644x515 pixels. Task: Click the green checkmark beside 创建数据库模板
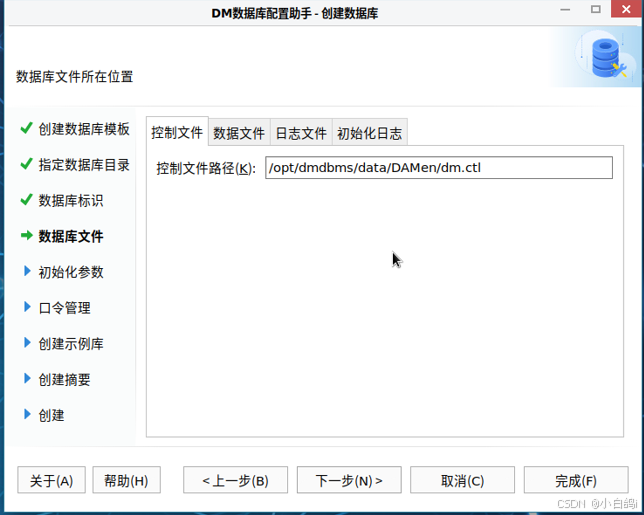[x=26, y=128]
